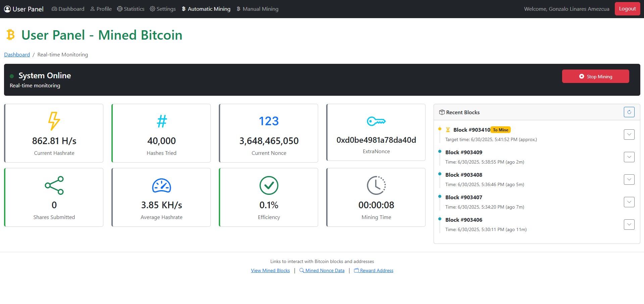This screenshot has height=304, width=644.
Task: Click the timeline dot for Block #903409
Action: coord(440,151)
